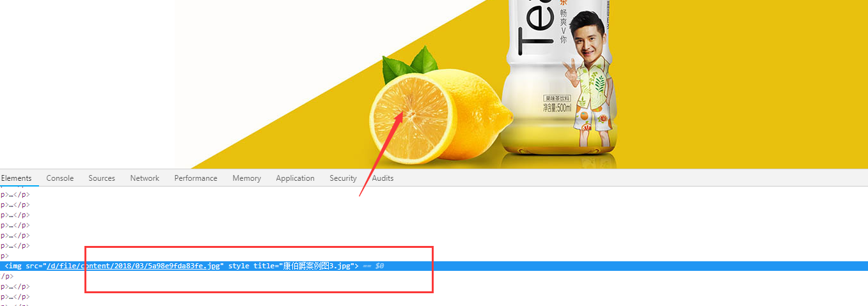Click the 5a98e9fda83fe.jpg src link
Viewport: 868px width, 306px height.
(x=134, y=266)
